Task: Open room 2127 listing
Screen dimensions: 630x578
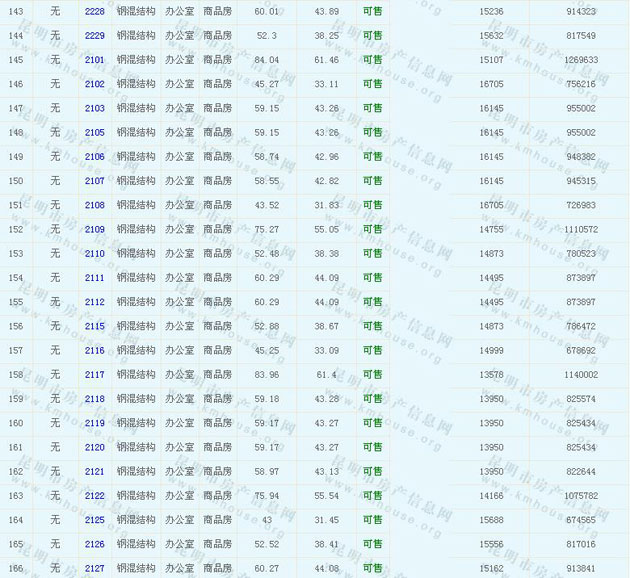Action: [95, 568]
